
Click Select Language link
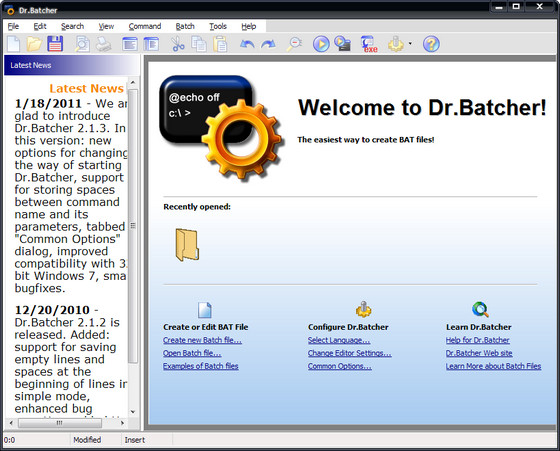[x=339, y=340]
